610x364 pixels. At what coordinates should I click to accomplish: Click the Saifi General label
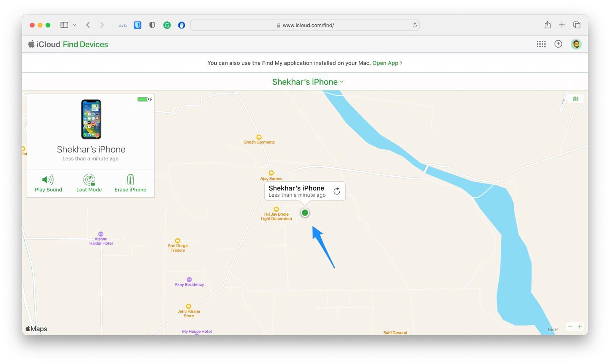(395, 333)
